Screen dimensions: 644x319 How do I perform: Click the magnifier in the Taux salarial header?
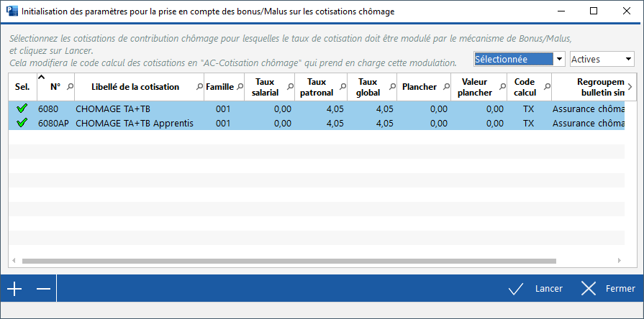pos(291,86)
